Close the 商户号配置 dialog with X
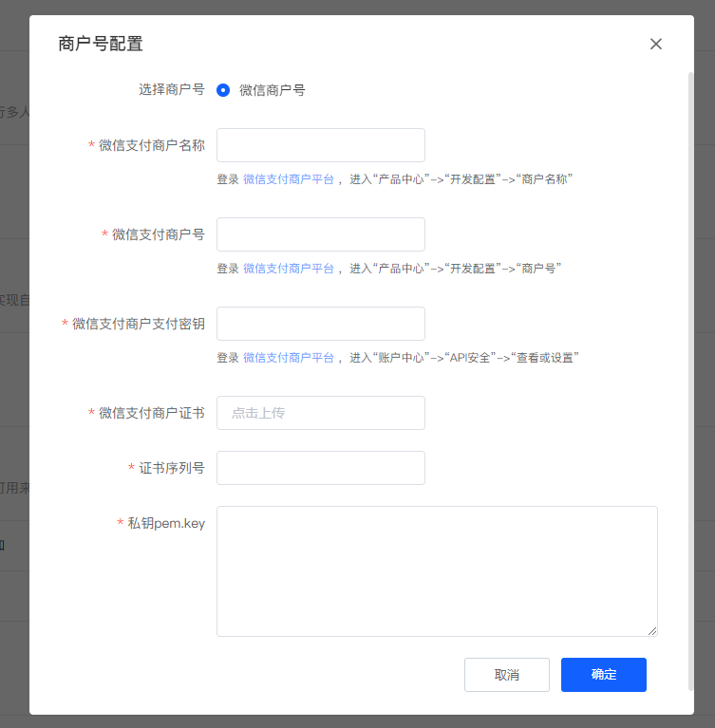The width and height of the screenshot is (715, 728). tap(656, 44)
